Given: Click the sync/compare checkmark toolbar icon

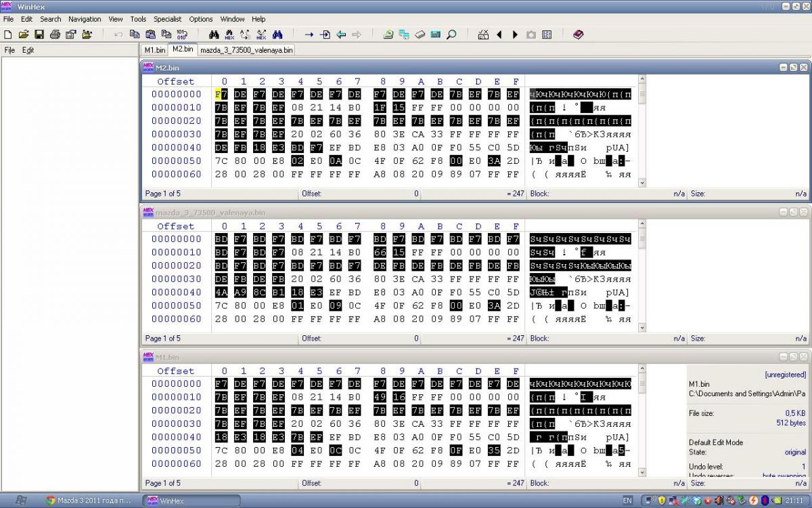Looking at the screenshot, I should [483, 34].
